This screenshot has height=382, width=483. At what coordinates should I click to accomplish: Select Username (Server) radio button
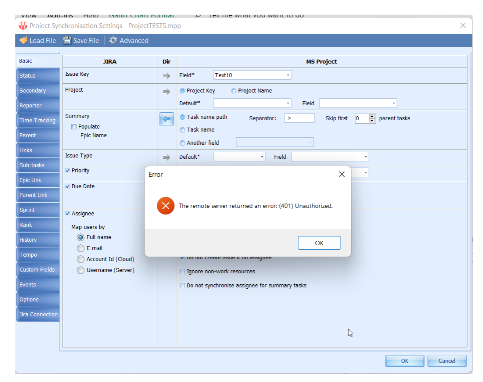click(x=80, y=270)
